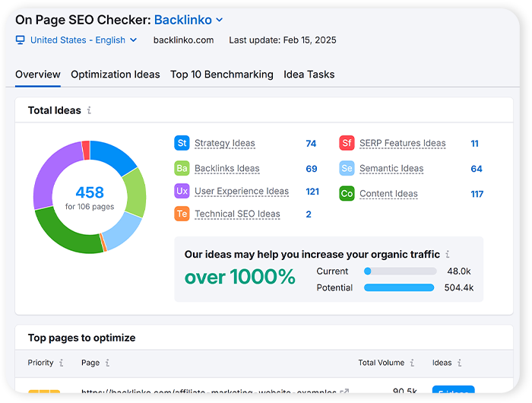Viewport: 532px width, 403px height.
Task: Click the Semantic Ideas count 64
Action: [x=477, y=169]
